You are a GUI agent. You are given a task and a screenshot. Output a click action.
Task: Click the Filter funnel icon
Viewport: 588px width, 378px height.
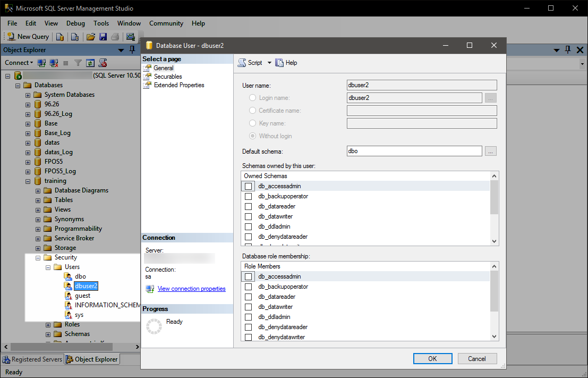(78, 63)
